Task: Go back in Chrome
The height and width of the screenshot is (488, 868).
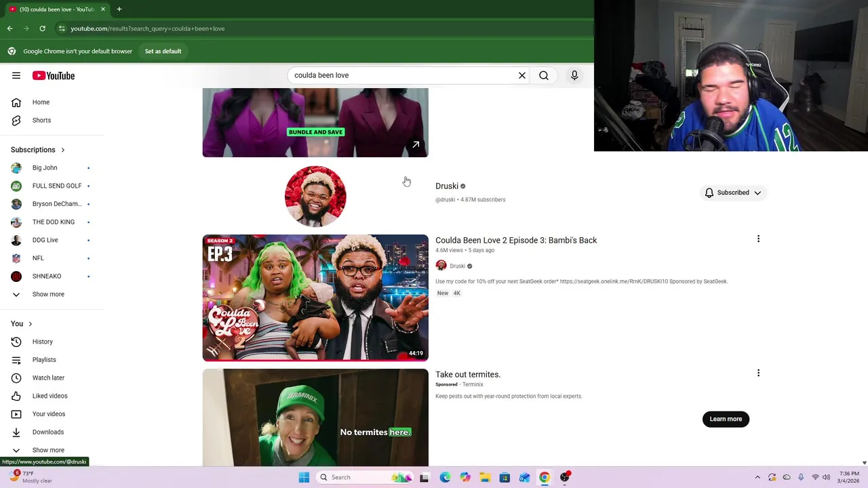Action: 9,28
